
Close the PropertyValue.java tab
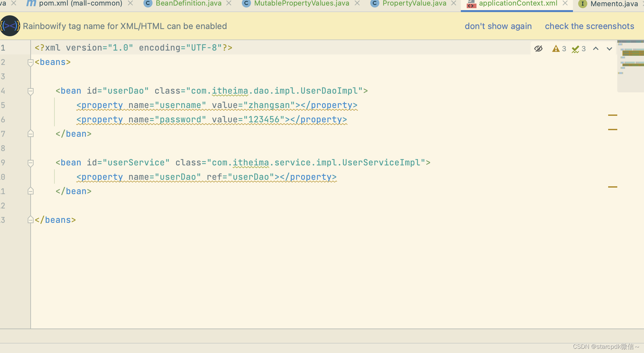point(454,3)
